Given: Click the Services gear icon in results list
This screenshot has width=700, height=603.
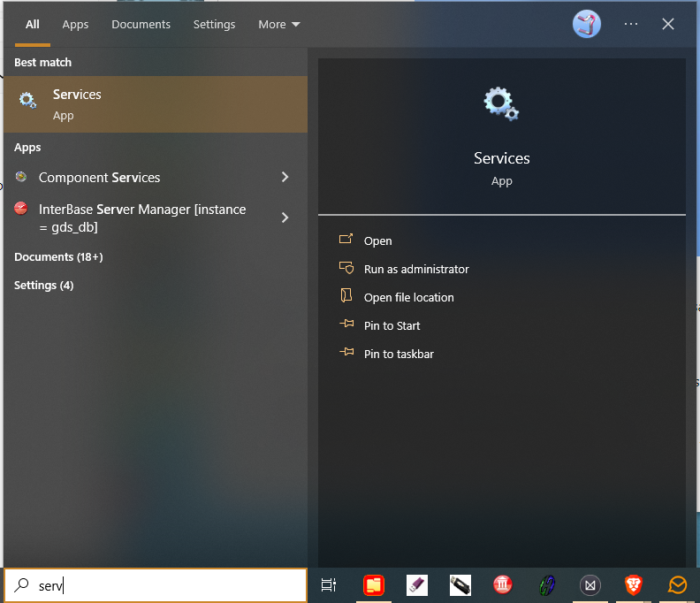Looking at the screenshot, I should [x=27, y=101].
